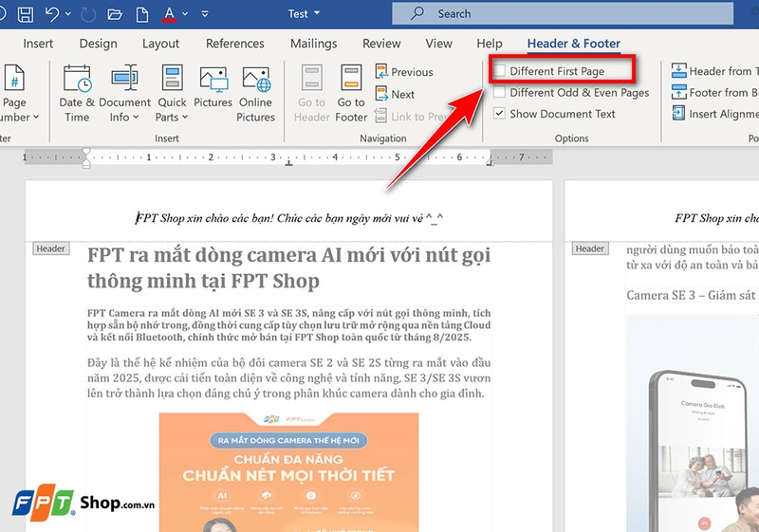
Task: Jump to Previous header section
Action: coord(404,71)
